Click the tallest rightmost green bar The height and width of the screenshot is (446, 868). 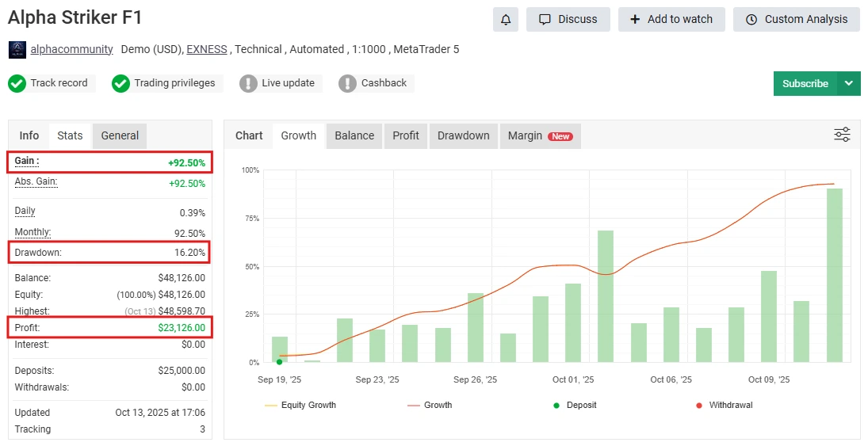834,275
